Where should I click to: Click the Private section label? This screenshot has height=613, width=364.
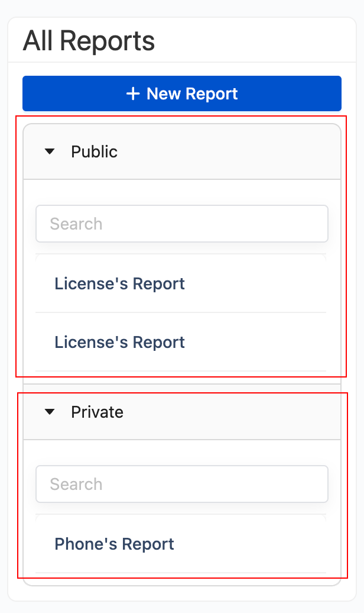point(97,412)
